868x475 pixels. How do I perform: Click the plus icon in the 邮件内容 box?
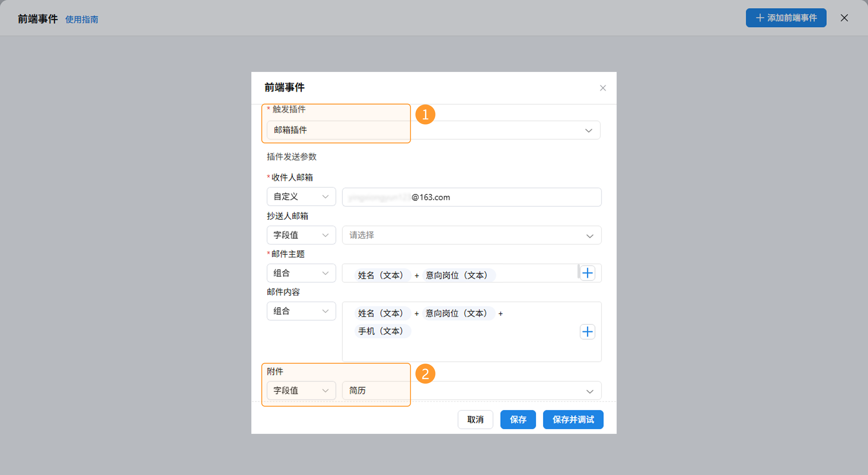click(587, 332)
